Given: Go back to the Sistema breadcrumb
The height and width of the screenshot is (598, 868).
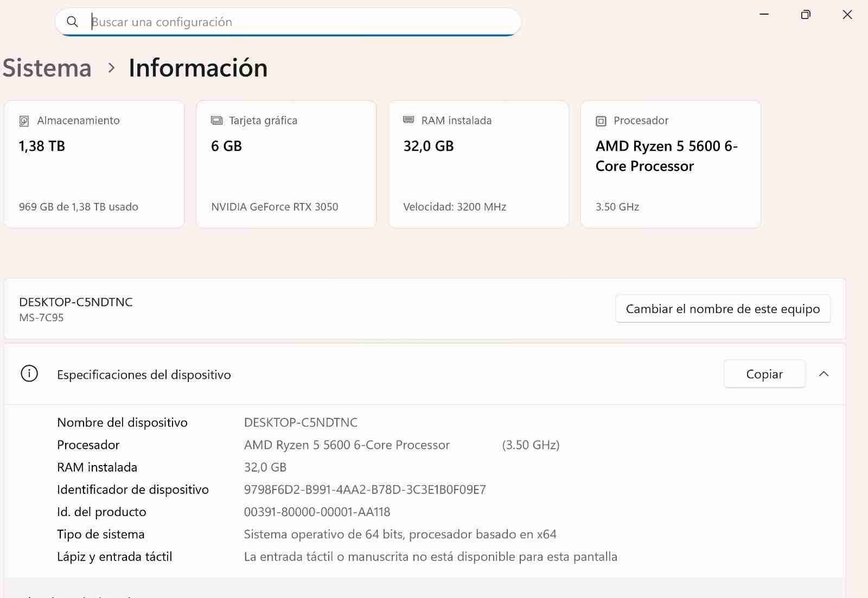Looking at the screenshot, I should click(47, 68).
